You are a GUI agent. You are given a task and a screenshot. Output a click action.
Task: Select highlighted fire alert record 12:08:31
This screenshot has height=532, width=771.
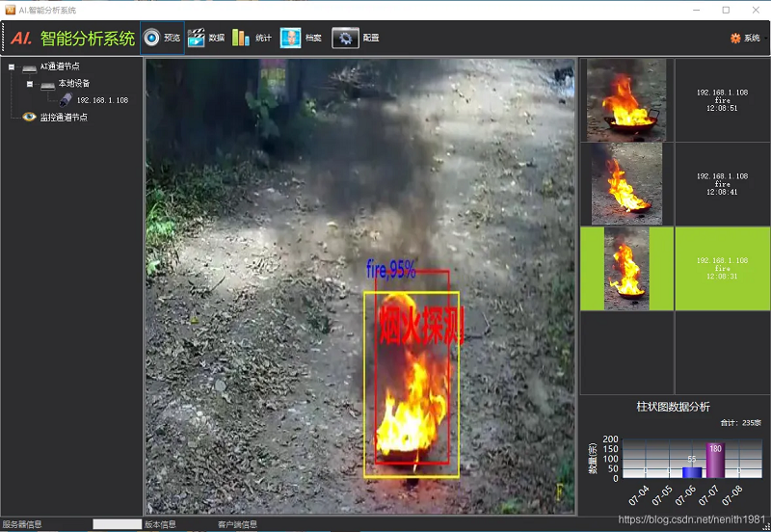tap(722, 268)
